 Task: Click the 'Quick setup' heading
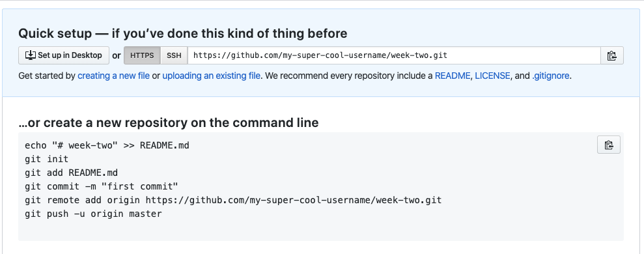click(x=183, y=33)
